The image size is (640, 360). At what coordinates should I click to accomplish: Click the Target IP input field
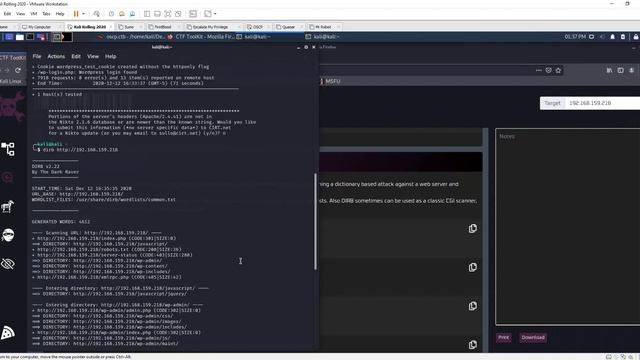(603, 103)
